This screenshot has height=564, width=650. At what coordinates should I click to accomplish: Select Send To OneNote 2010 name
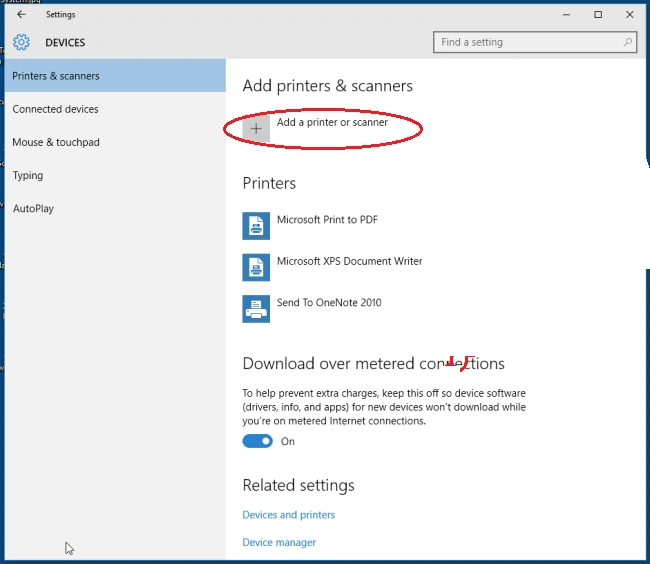[x=329, y=303]
